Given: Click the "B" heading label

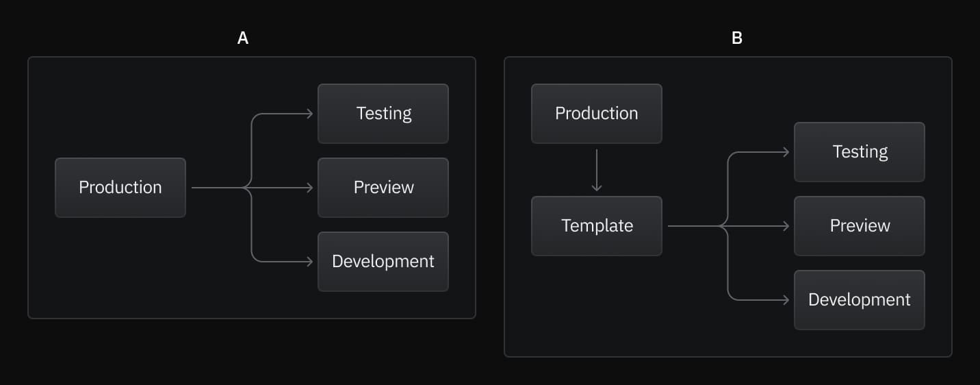Looking at the screenshot, I should point(737,38).
